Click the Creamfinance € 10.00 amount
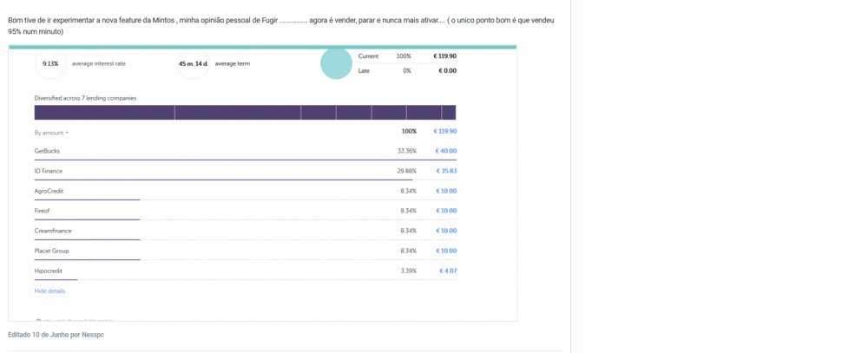This screenshot has width=868, height=353. [444, 231]
